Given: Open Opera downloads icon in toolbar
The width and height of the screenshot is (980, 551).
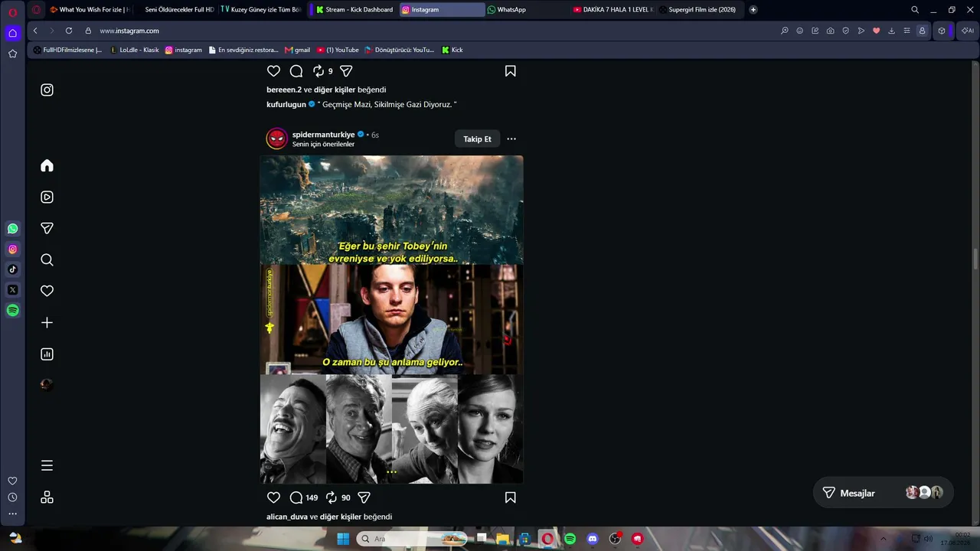Looking at the screenshot, I should [x=891, y=31].
